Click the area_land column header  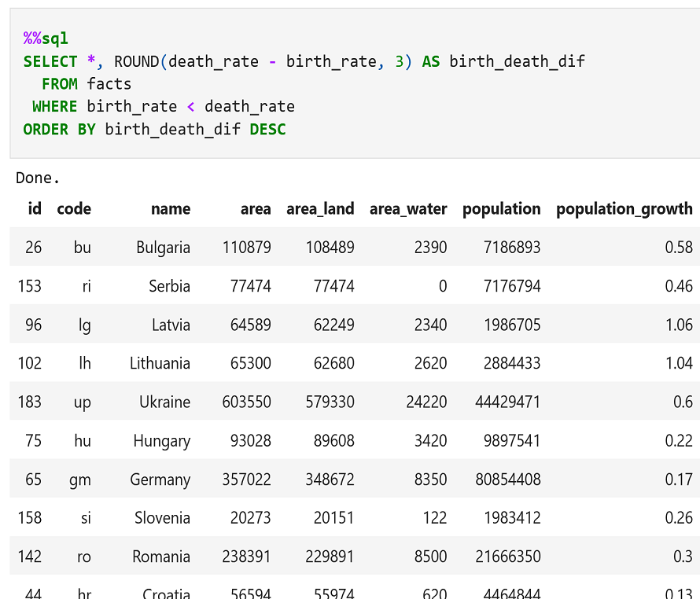coord(320,208)
